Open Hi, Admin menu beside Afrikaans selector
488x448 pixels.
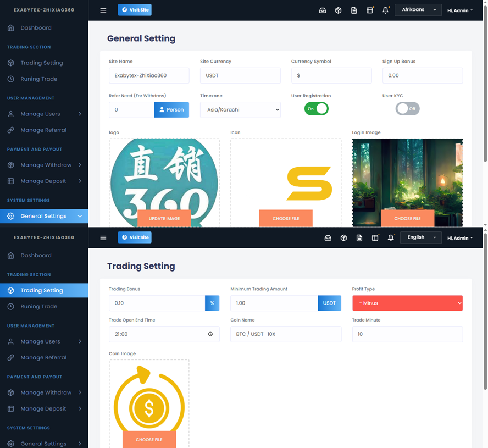tap(460, 10)
